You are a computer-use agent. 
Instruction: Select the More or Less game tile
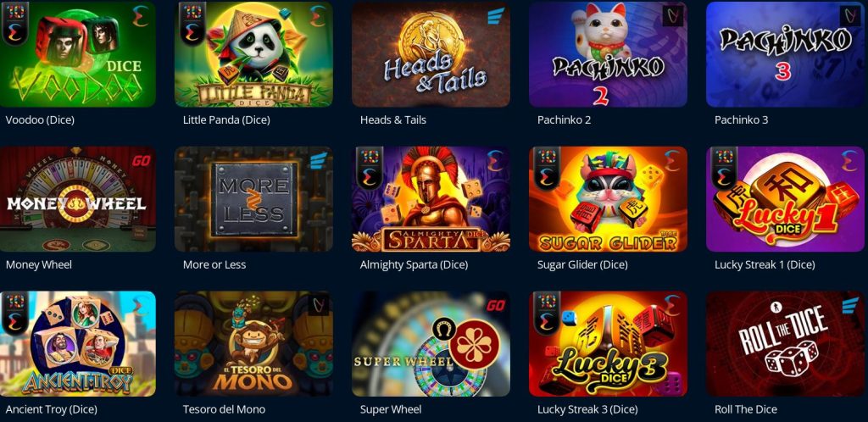pos(253,199)
